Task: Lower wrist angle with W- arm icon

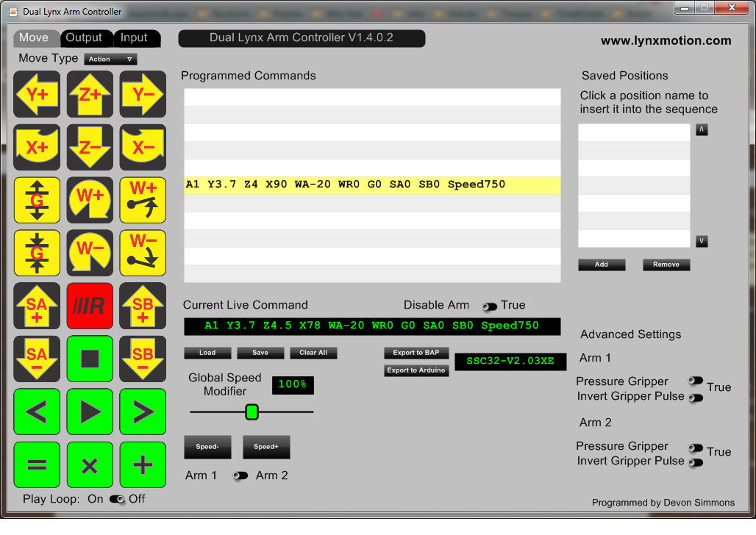Action: [x=143, y=253]
